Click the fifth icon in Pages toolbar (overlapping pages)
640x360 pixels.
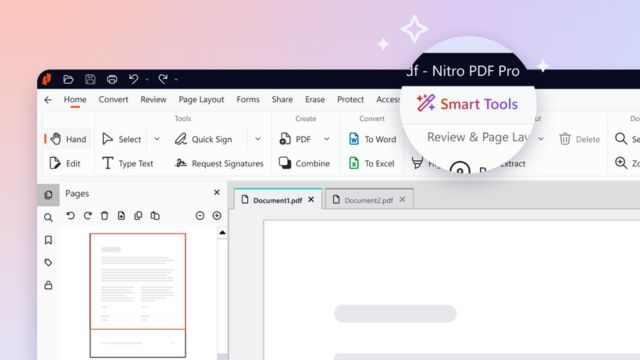(138, 216)
